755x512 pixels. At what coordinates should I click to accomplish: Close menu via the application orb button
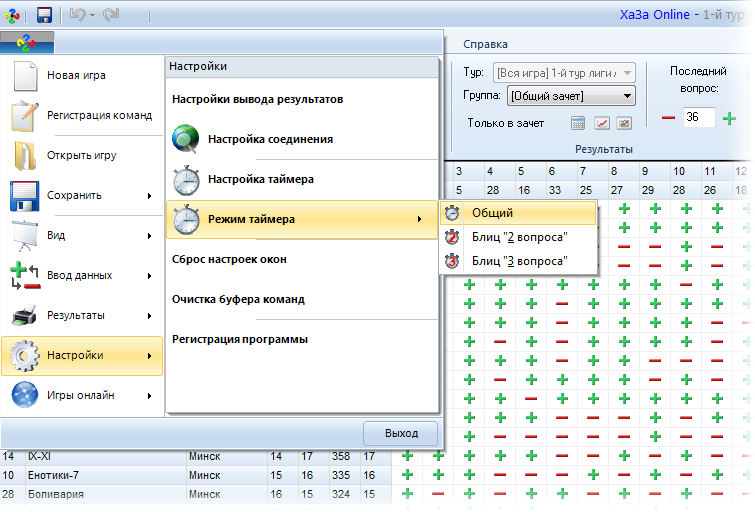[x=27, y=43]
